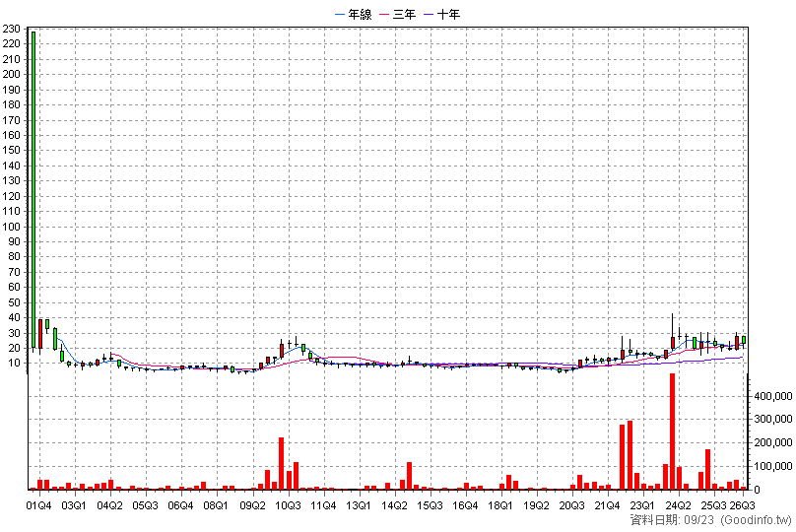796x532 pixels.
Task: Click the 100 price axis label
Action: click(x=11, y=227)
